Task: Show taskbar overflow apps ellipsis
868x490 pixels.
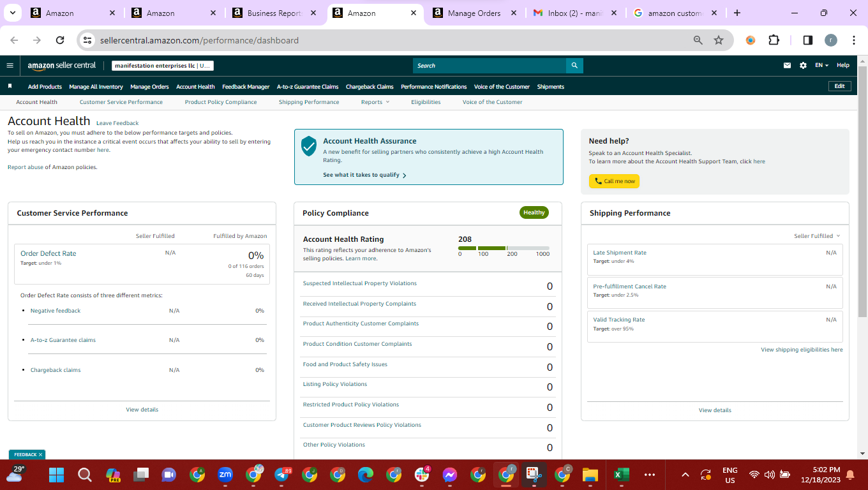Action: click(x=650, y=475)
